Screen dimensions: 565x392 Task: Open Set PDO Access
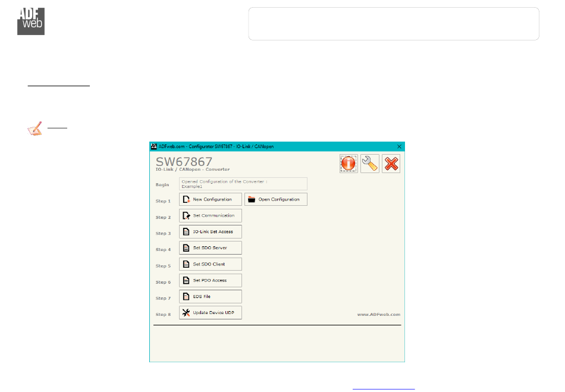point(211,280)
